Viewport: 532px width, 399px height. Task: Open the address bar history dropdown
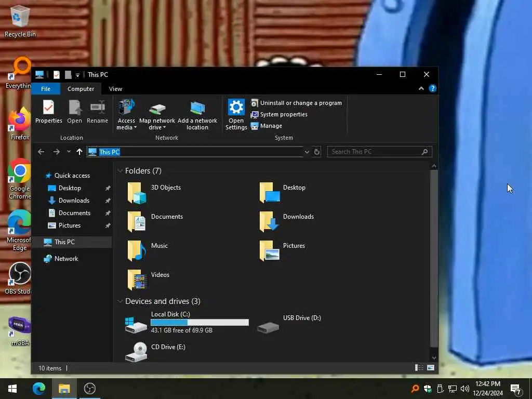[x=307, y=152]
